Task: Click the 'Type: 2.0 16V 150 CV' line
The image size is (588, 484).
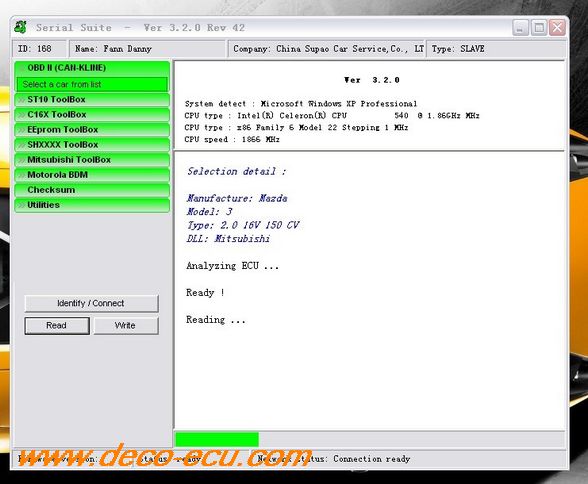Action: coord(243,225)
